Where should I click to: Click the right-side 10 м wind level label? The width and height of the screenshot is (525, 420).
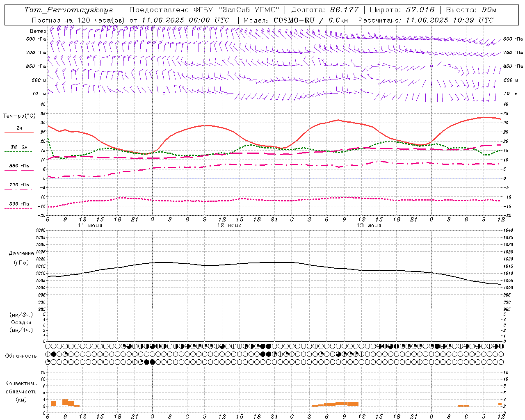pos(511,94)
